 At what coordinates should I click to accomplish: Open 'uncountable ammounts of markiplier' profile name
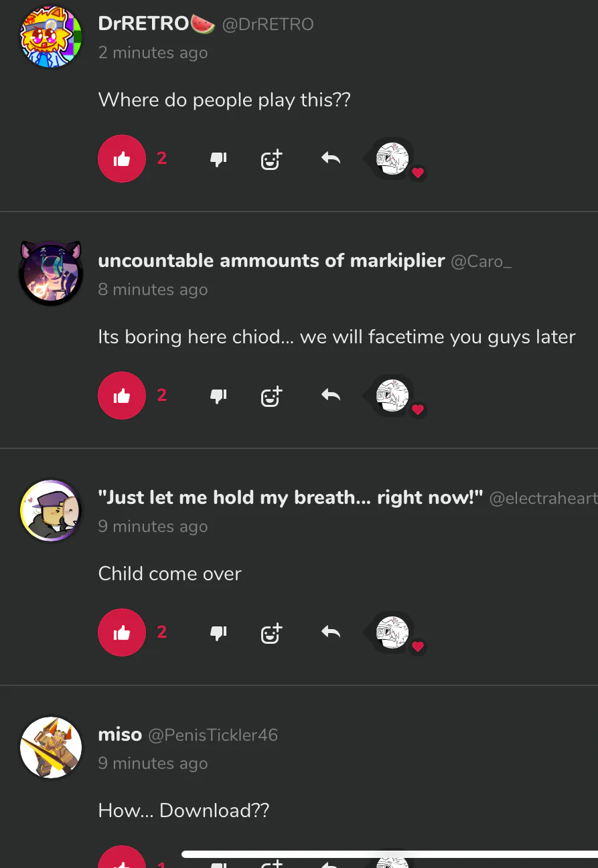pyautogui.click(x=271, y=261)
